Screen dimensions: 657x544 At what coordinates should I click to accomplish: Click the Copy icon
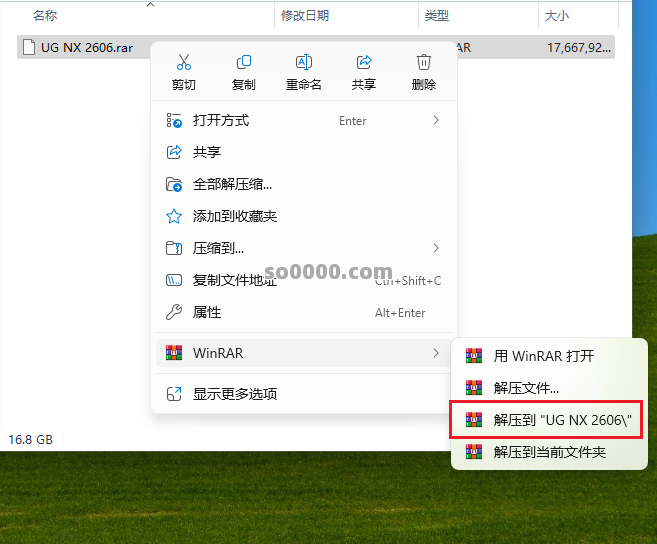point(243,62)
